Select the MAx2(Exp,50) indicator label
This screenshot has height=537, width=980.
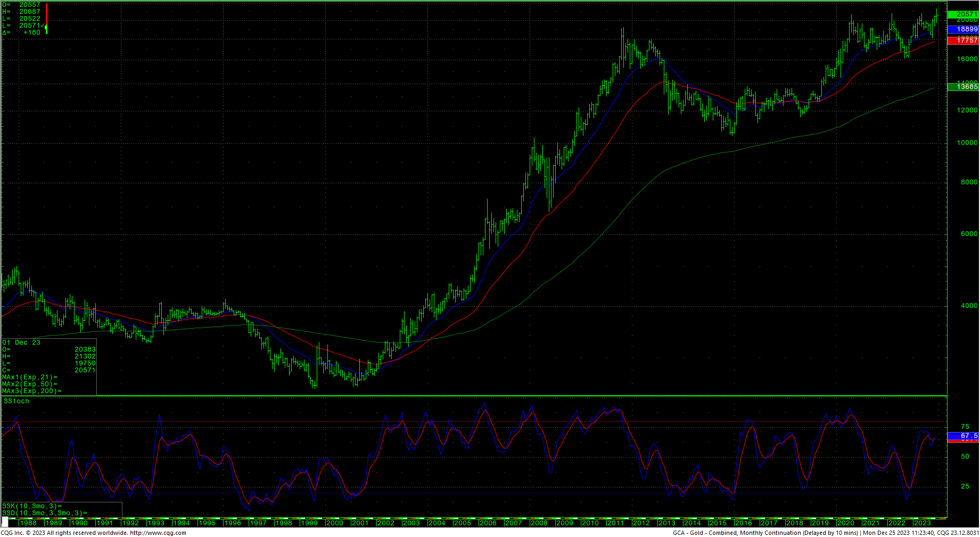[x=29, y=384]
